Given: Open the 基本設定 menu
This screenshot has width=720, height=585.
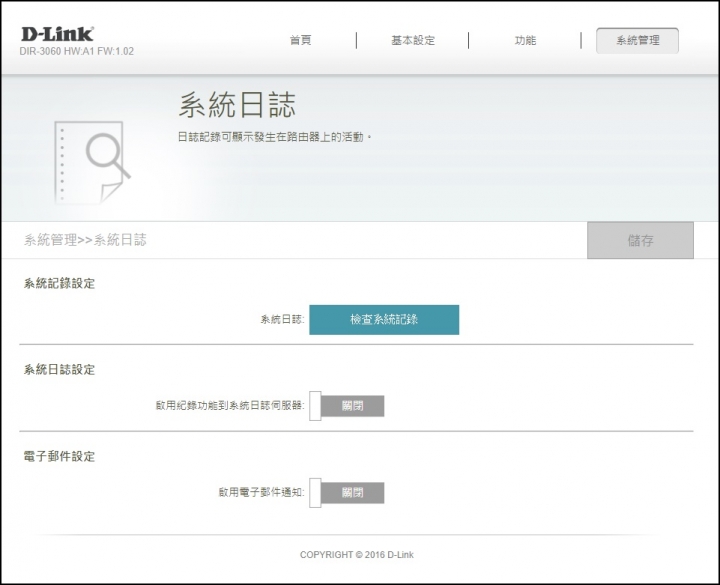Looking at the screenshot, I should point(413,40).
